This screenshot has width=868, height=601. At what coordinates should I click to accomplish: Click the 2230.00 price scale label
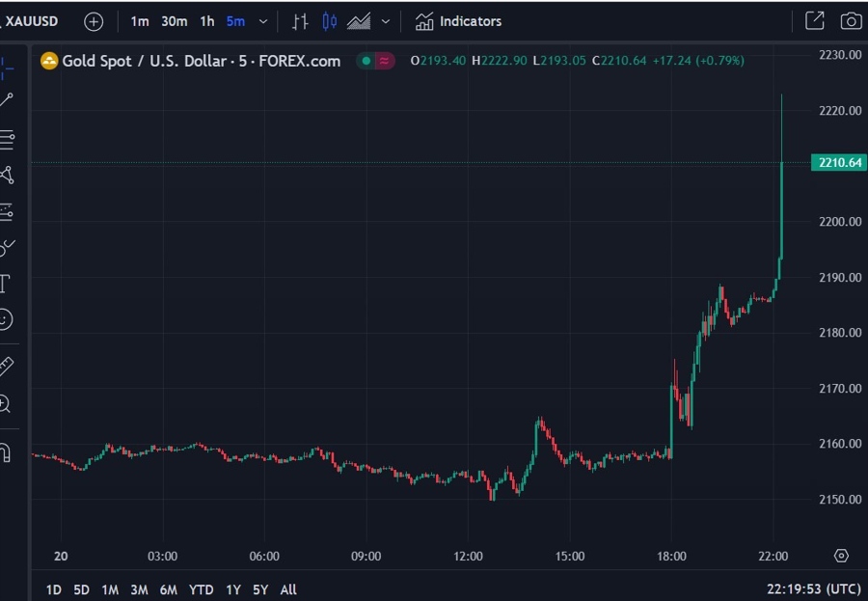(x=840, y=55)
